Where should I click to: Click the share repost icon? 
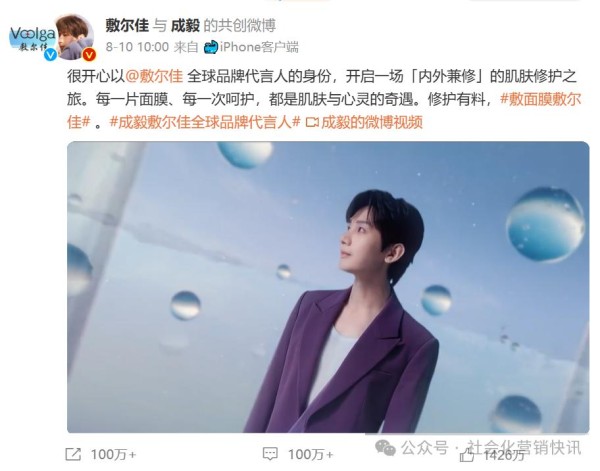[x=73, y=454]
